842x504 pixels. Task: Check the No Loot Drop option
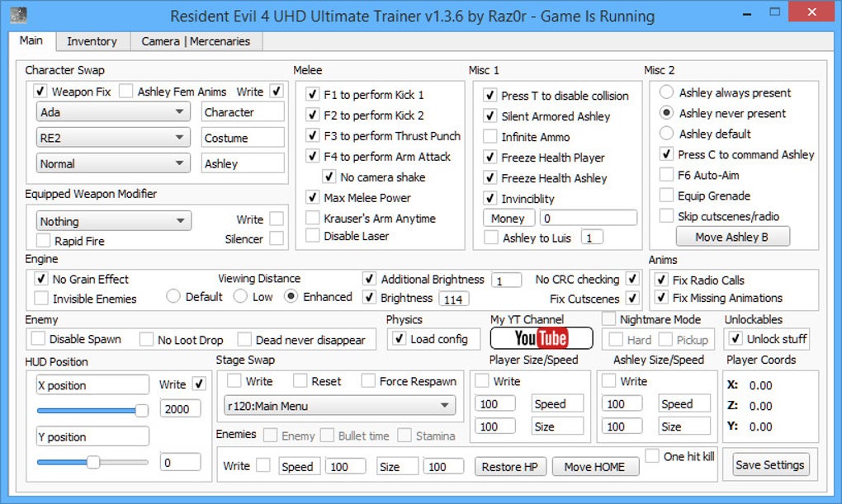146,339
